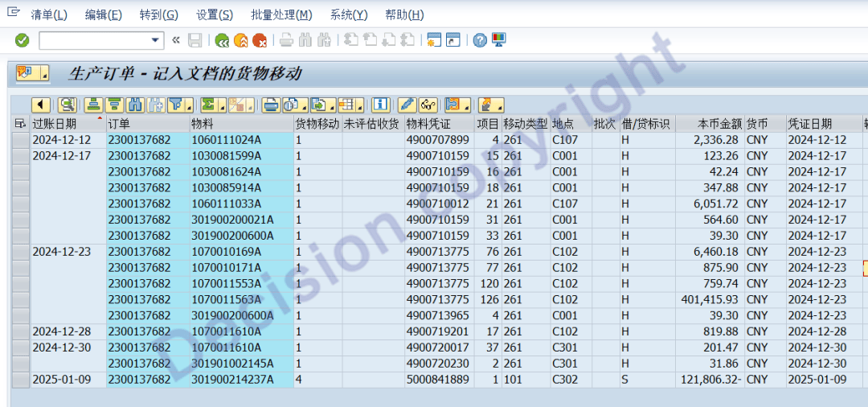Click the pencil Change icon in list toolbar
The height and width of the screenshot is (407, 868).
click(407, 105)
